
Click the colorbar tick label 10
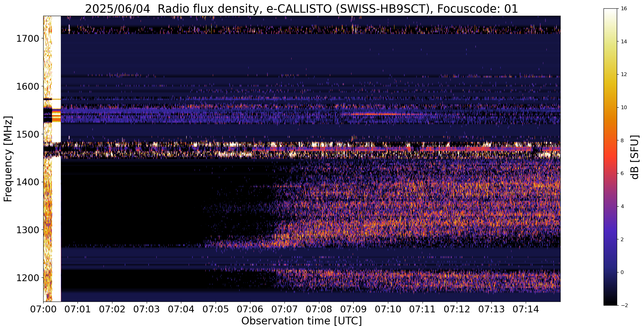click(624, 107)
